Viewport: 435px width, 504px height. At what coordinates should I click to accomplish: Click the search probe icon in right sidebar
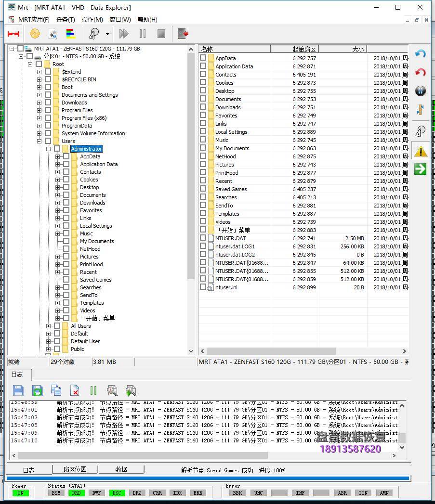pos(420,131)
